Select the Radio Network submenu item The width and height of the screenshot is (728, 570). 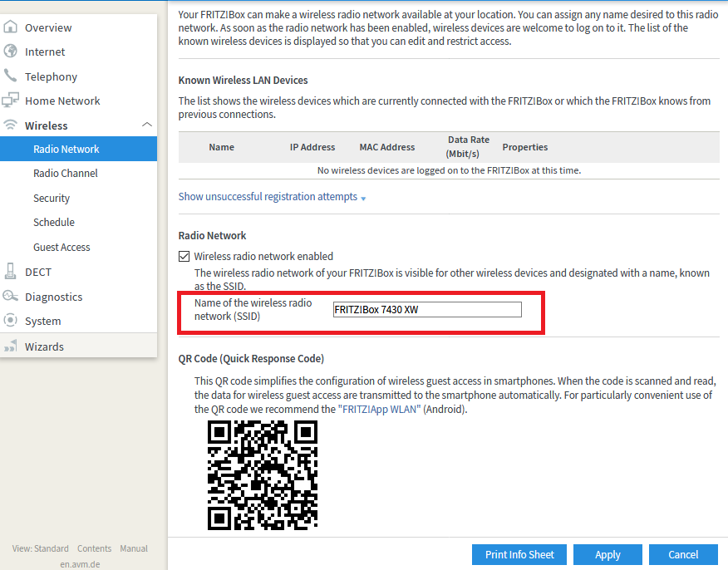tap(78, 149)
